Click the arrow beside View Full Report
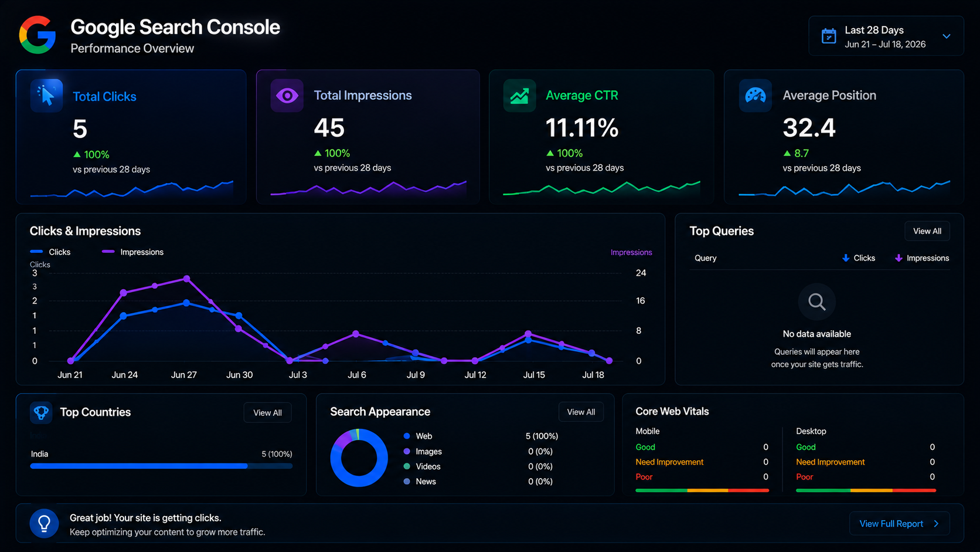 (x=936, y=524)
